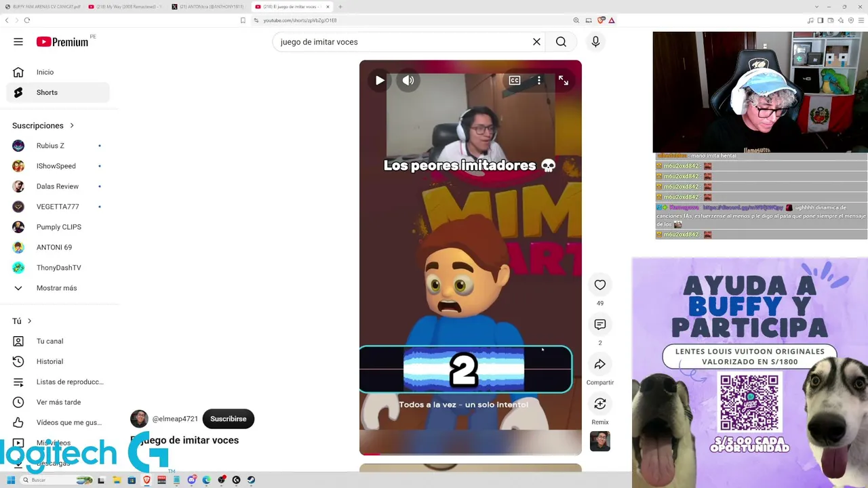Open the comments for the Short
The height and width of the screenshot is (488, 868).
[x=600, y=325]
